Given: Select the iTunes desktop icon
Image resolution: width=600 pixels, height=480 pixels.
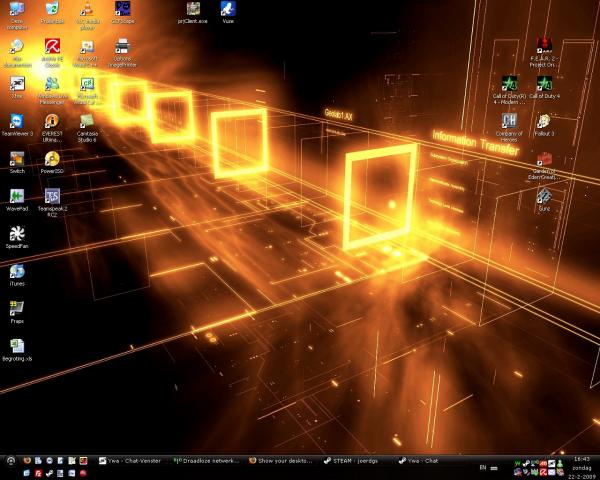Looking at the screenshot, I should point(17,272).
